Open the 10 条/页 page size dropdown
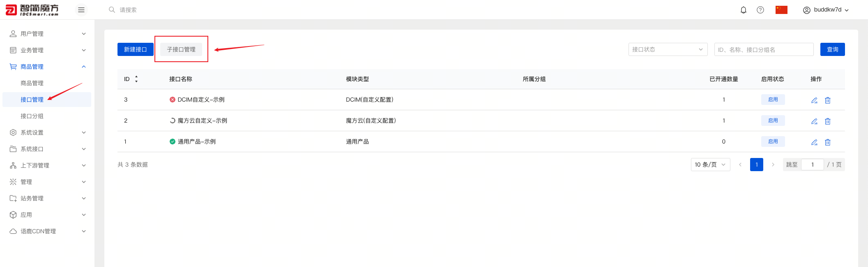This screenshot has width=868, height=267. click(x=710, y=165)
